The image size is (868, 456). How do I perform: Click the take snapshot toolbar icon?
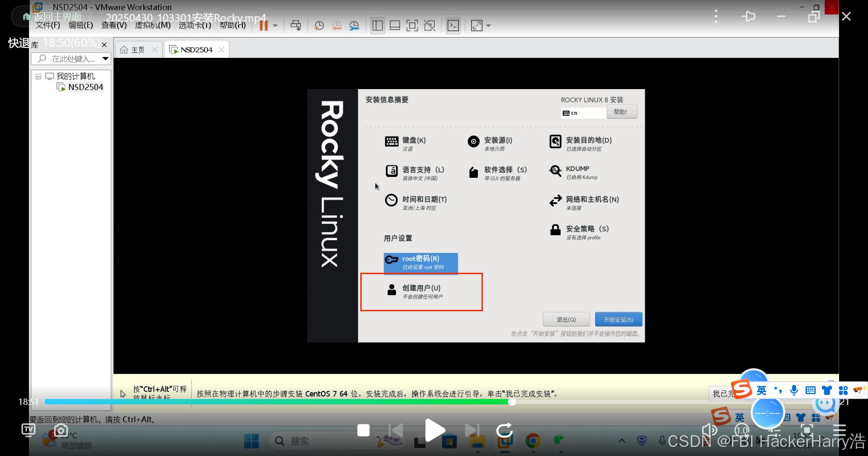[x=319, y=26]
